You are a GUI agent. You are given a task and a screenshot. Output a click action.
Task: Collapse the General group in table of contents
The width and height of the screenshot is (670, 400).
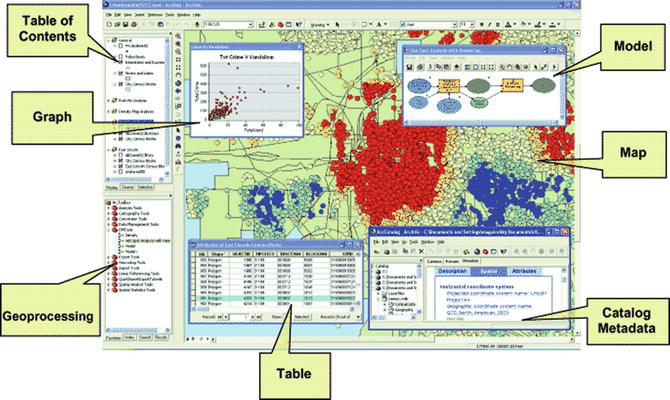[x=109, y=40]
